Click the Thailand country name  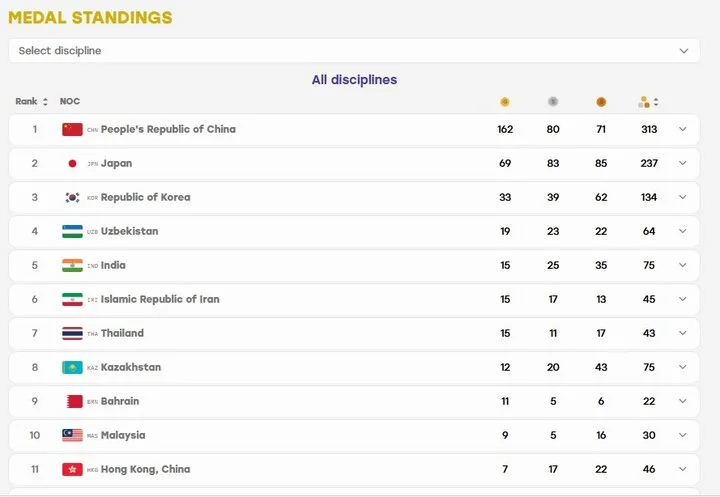coord(122,333)
